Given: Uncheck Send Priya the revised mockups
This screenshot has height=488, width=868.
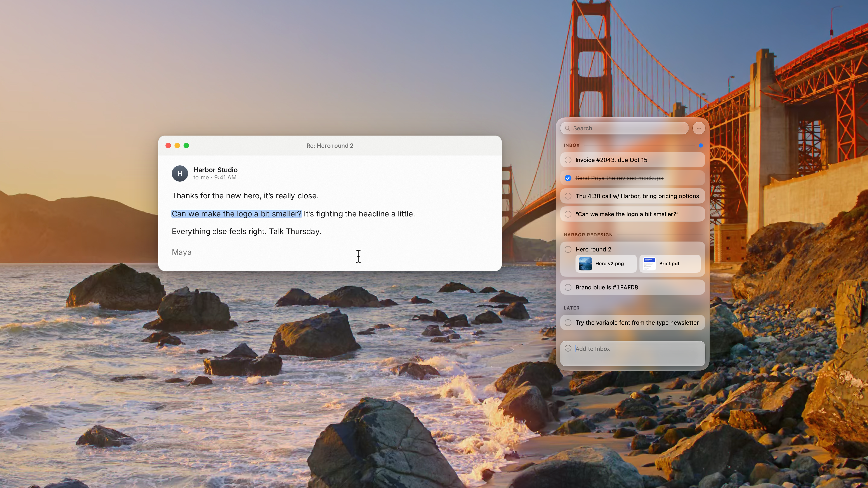Looking at the screenshot, I should click(568, 178).
